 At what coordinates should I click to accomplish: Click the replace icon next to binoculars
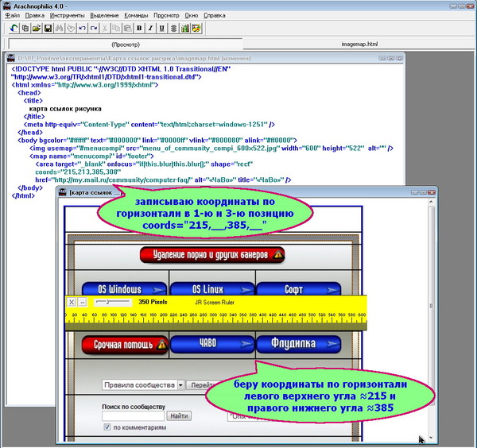click(x=71, y=29)
